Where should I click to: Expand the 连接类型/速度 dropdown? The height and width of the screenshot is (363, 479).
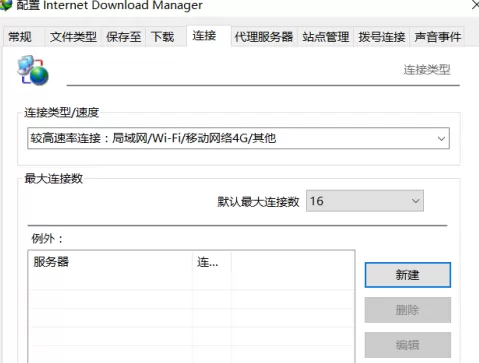pyautogui.click(x=238, y=138)
